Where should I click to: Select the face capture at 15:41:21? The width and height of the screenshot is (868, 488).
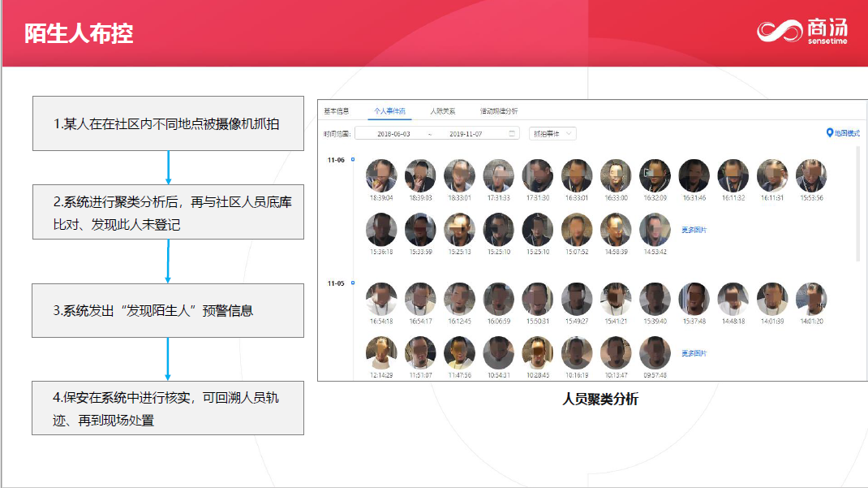pos(617,299)
